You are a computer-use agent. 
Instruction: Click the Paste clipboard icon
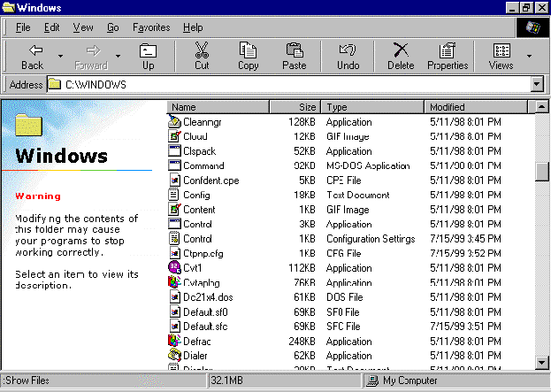pos(295,50)
